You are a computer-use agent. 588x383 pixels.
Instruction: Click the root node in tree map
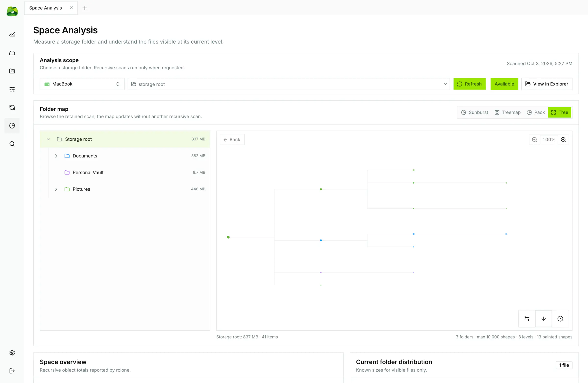(x=228, y=237)
